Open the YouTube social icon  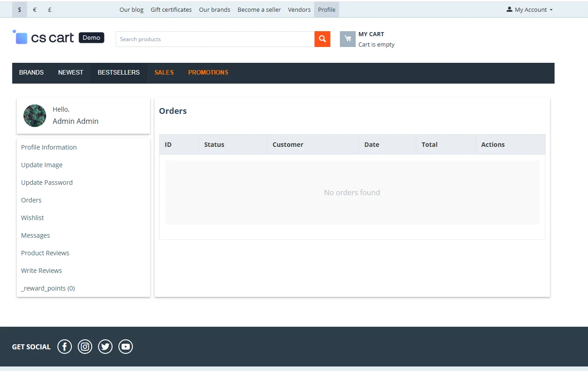pyautogui.click(x=126, y=347)
